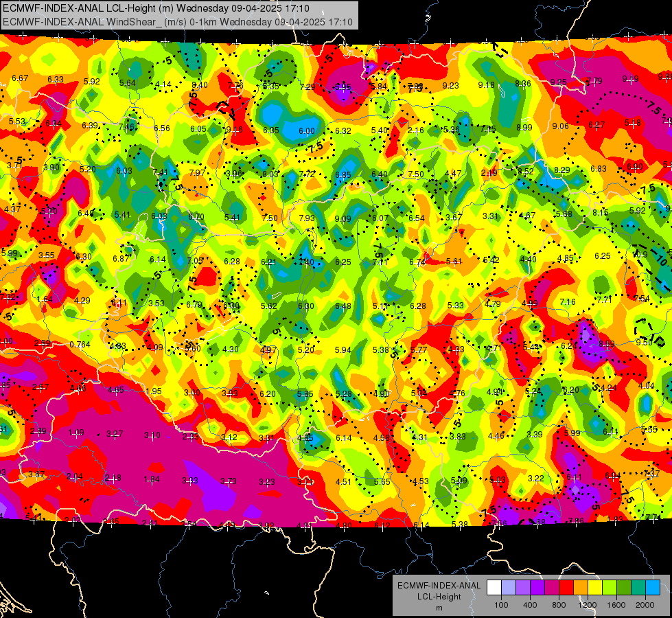This screenshot has height=618, width=672.
Task: Click the wind shear value 8.36
Action: coord(523,84)
